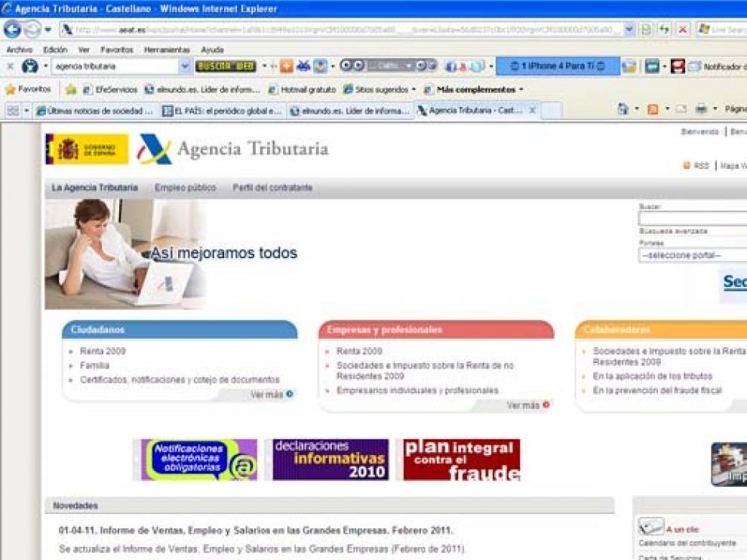Select 'Perfil del contratante' navigation item
Screen dimensions: 747x560
tap(272, 188)
